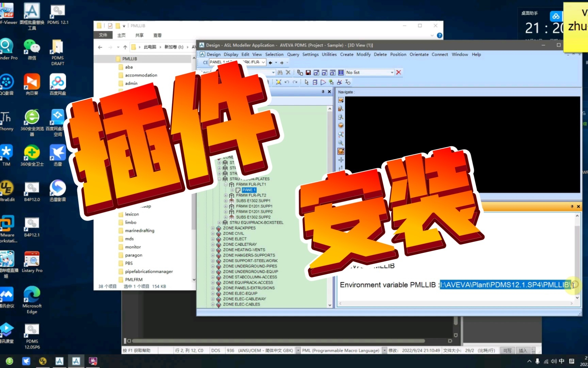Image resolution: width=588 pixels, height=368 pixels.
Task: Unpin the Navigate panel using its pin toggle
Action: (323, 92)
